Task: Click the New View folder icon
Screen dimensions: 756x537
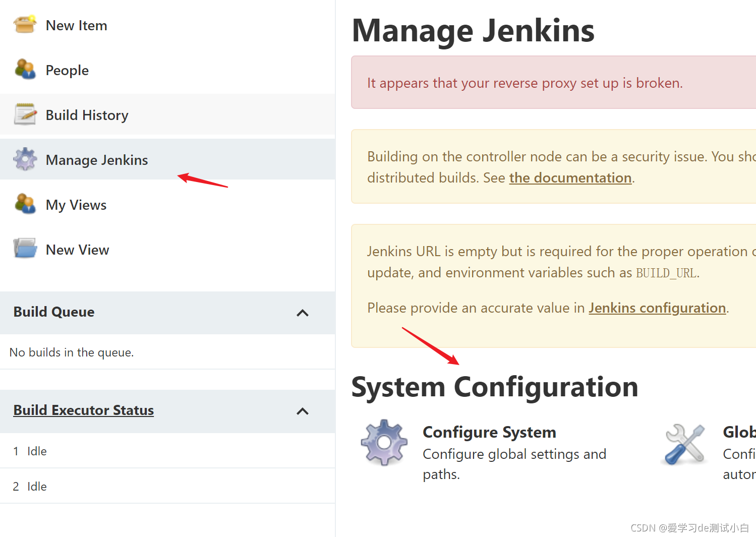Action: tap(25, 249)
